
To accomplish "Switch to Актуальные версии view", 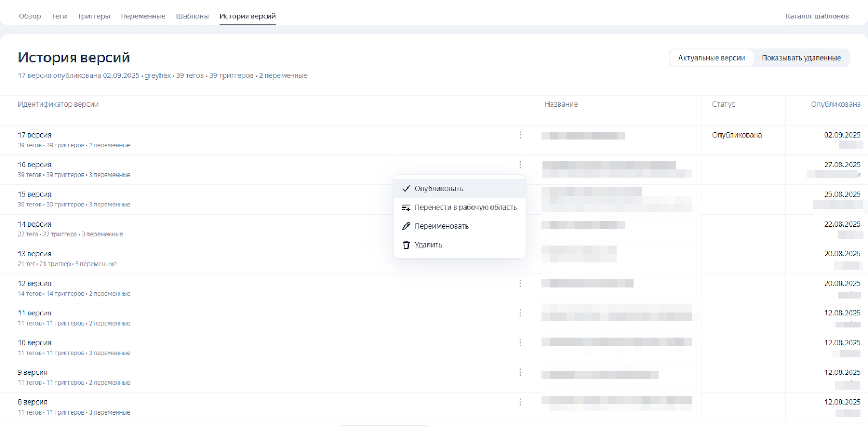I will point(711,58).
